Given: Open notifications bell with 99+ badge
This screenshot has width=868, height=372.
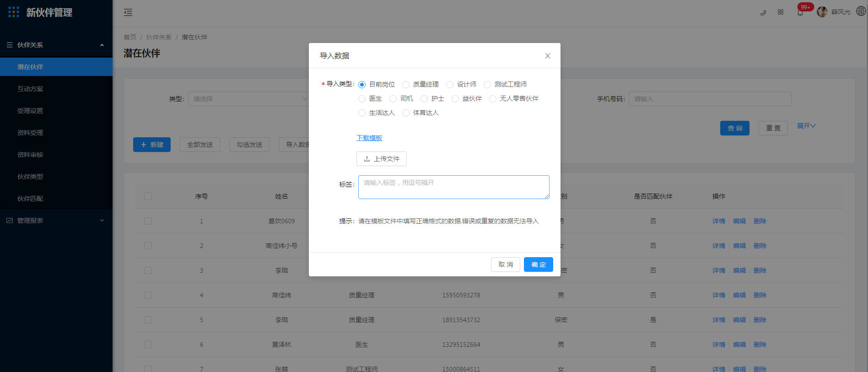Looking at the screenshot, I should pos(800,13).
